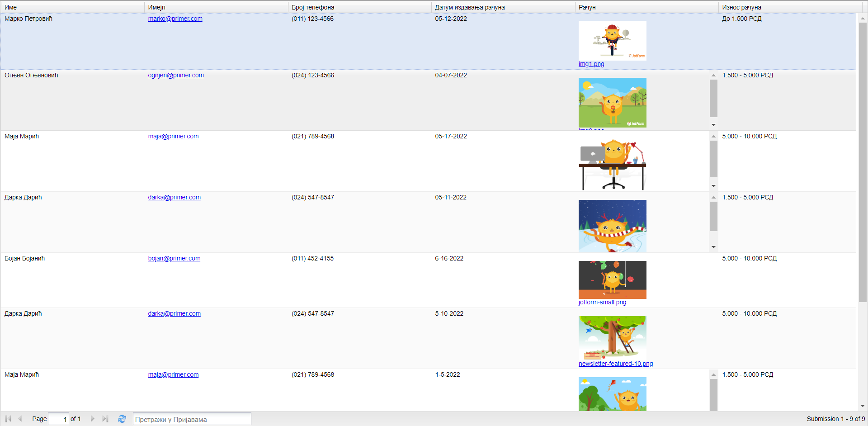
Task: Open the marko@primer.com email link
Action: pos(175,19)
